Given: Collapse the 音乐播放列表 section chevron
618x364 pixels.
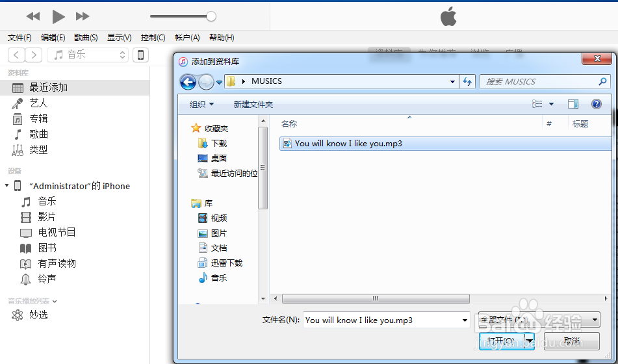Looking at the screenshot, I should 55,302.
